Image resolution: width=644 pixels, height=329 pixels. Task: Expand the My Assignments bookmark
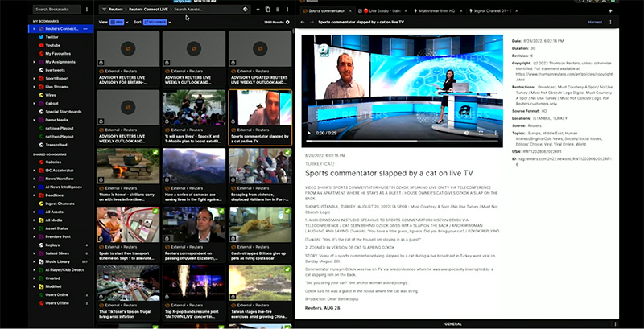(34, 60)
